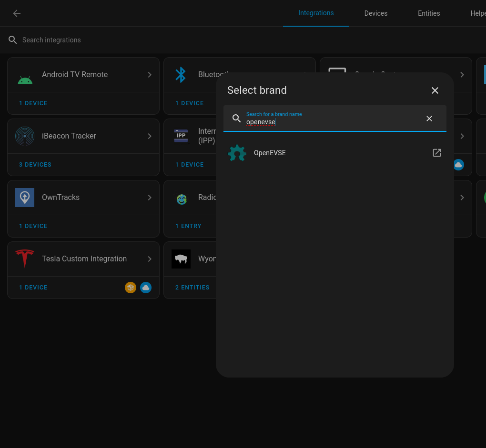Click the Wyoming buffalo integration icon
This screenshot has width=486, height=448.
181,259
